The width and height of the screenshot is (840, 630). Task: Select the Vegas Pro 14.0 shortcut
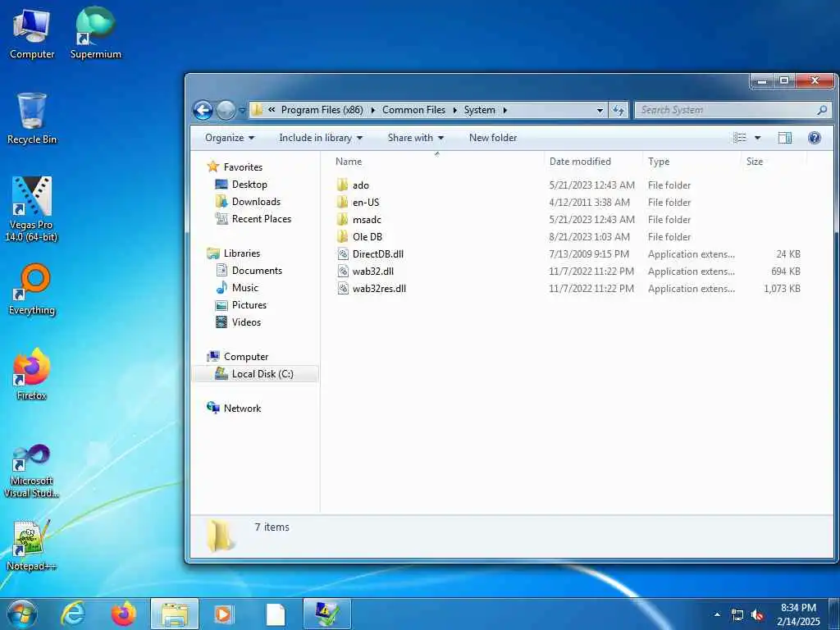pyautogui.click(x=32, y=209)
